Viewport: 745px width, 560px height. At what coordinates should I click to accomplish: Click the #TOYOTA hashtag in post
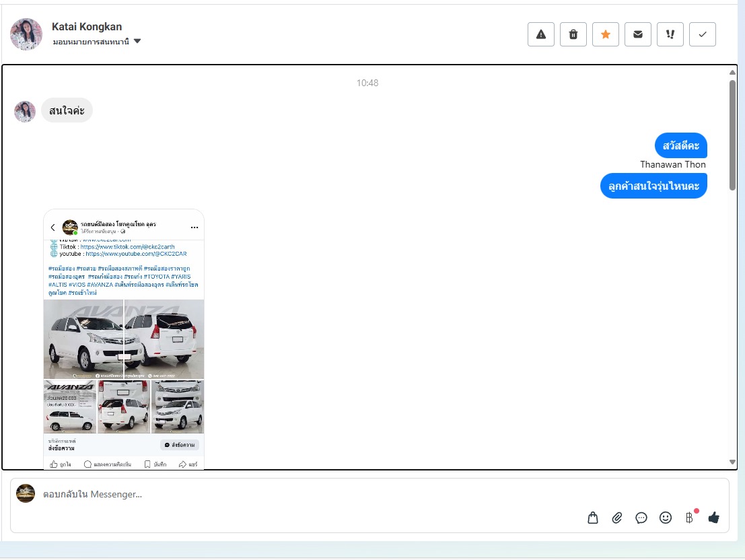coord(156,277)
